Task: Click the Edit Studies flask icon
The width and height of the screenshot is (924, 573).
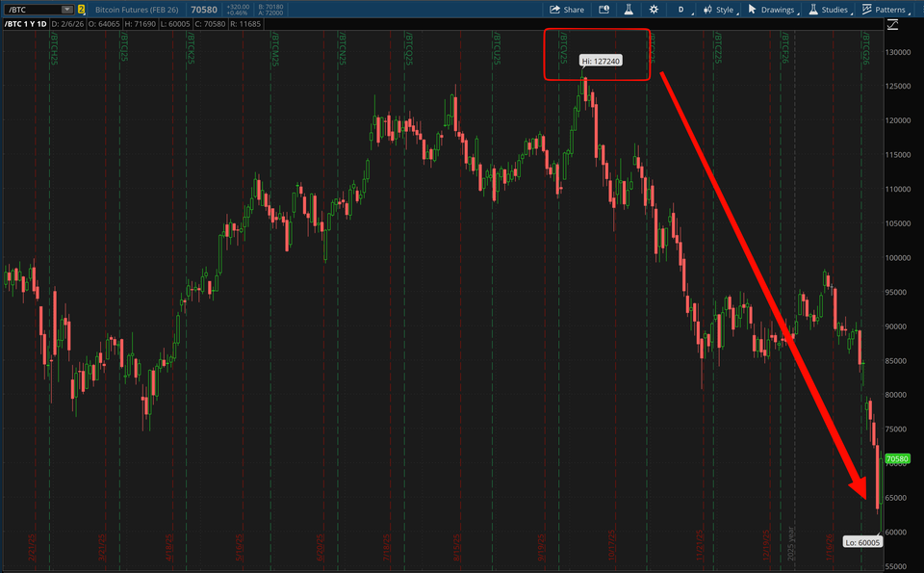Action: (629, 10)
